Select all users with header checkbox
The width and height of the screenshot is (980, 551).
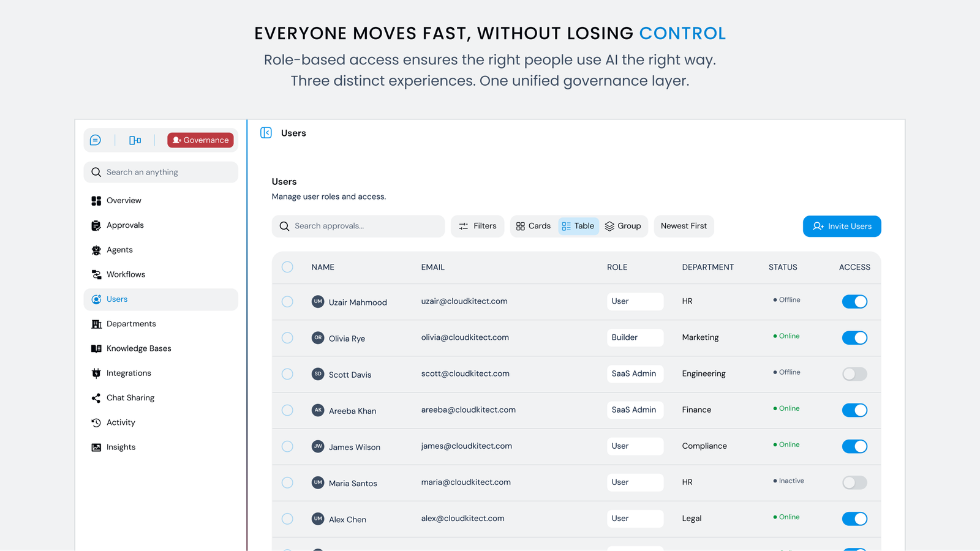point(287,267)
